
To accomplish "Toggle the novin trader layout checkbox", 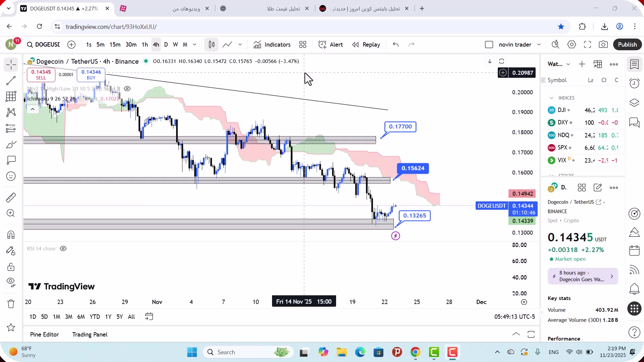I will (x=489, y=45).
